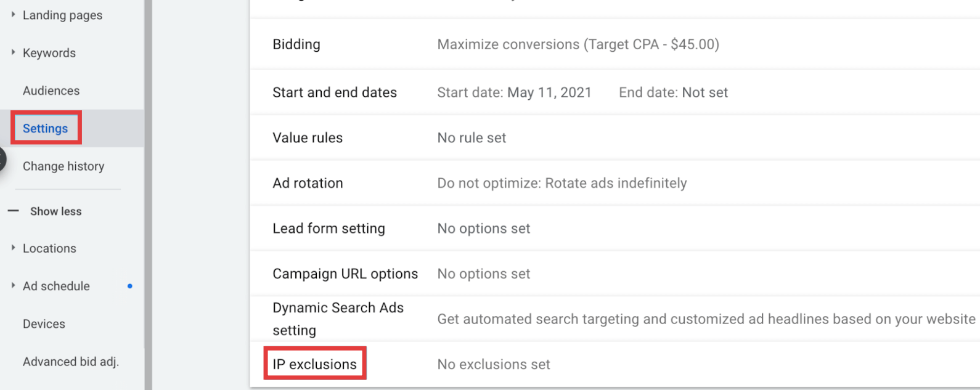Expand the Landing pages arrow

(x=13, y=14)
